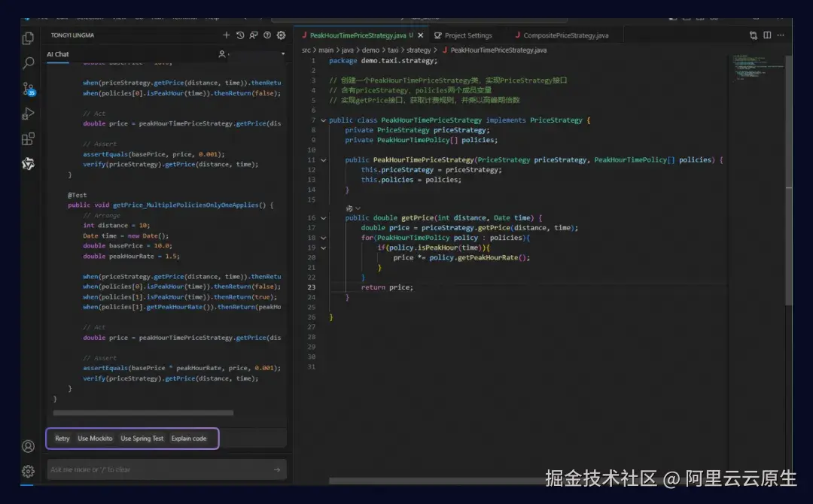Click 'package demo.taxi.strategy;' on line 1
Image resolution: width=813 pixels, height=504 pixels.
coord(383,61)
